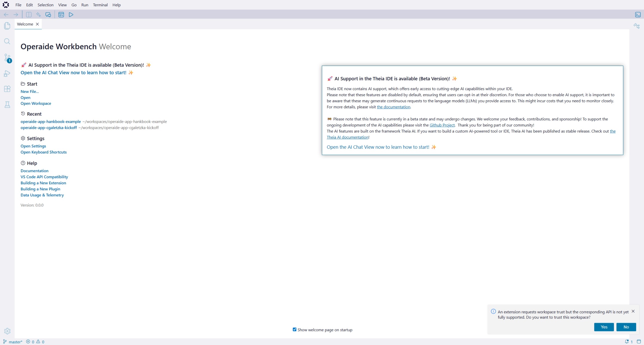Click the Operaide logo in menu bar
Image resolution: width=644 pixels, height=345 pixels.
(x=6, y=5)
